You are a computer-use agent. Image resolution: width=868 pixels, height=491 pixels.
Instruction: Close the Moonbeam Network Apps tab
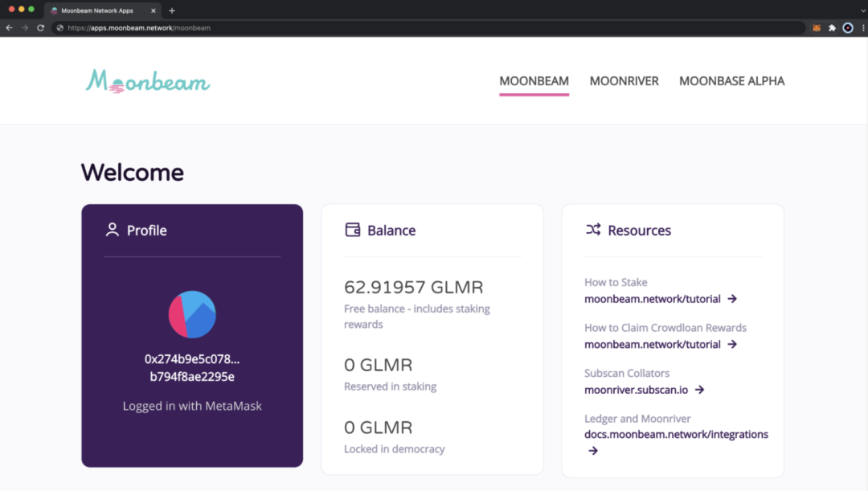154,10
